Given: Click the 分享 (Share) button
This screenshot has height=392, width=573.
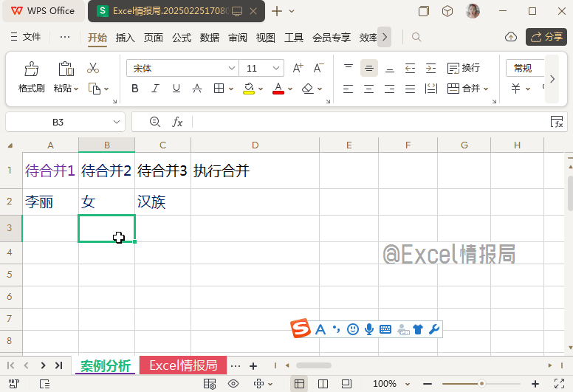Looking at the screenshot, I should click(x=546, y=37).
